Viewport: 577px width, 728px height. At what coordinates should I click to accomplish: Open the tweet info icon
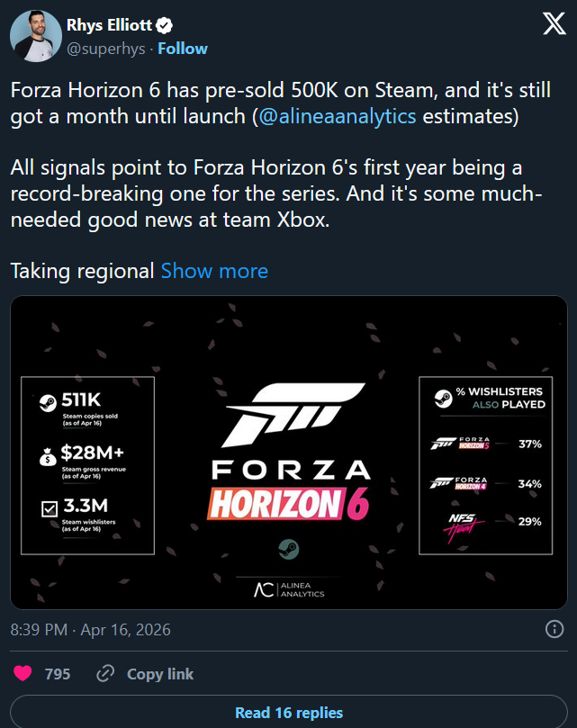[555, 630]
